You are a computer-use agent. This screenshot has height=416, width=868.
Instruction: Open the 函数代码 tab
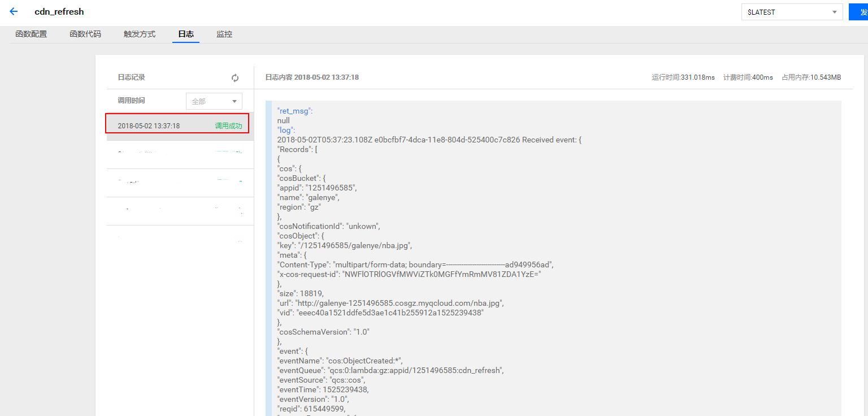tap(85, 34)
